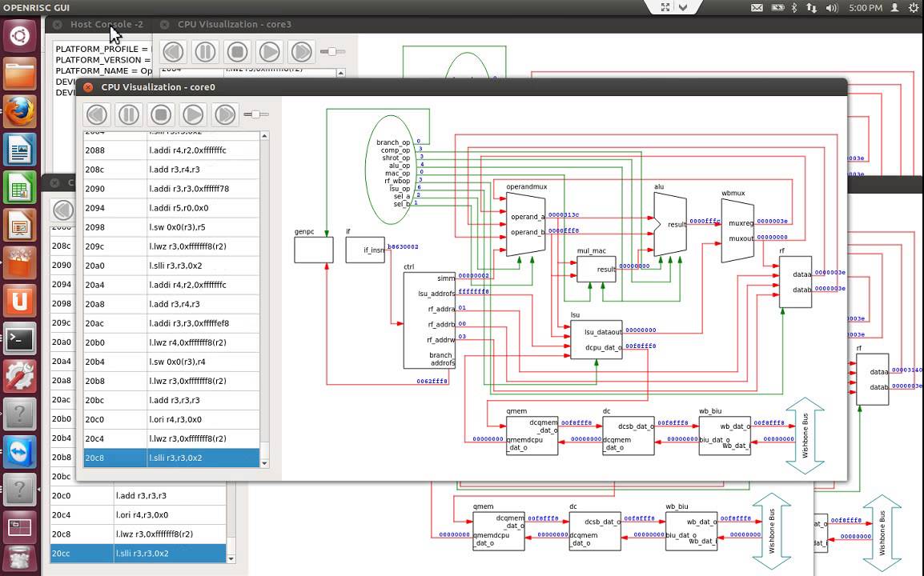Step backward in the core0 visualization
Viewport: 924px width, 576px height.
[x=97, y=114]
